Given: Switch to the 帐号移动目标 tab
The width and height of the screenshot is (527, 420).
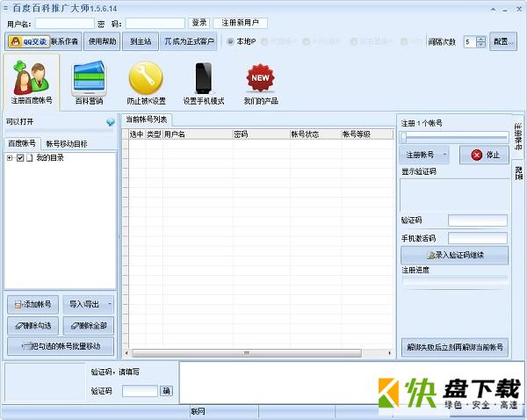Looking at the screenshot, I should 67,144.
